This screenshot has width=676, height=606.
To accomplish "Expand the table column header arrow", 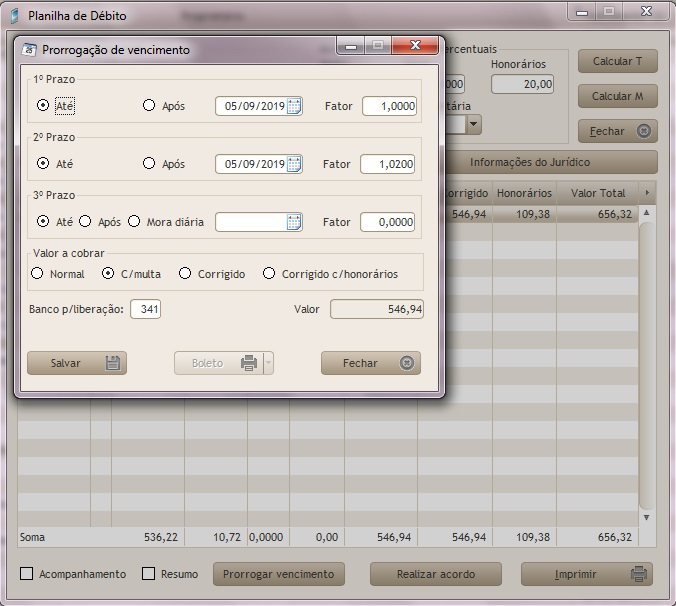I will 646,192.
